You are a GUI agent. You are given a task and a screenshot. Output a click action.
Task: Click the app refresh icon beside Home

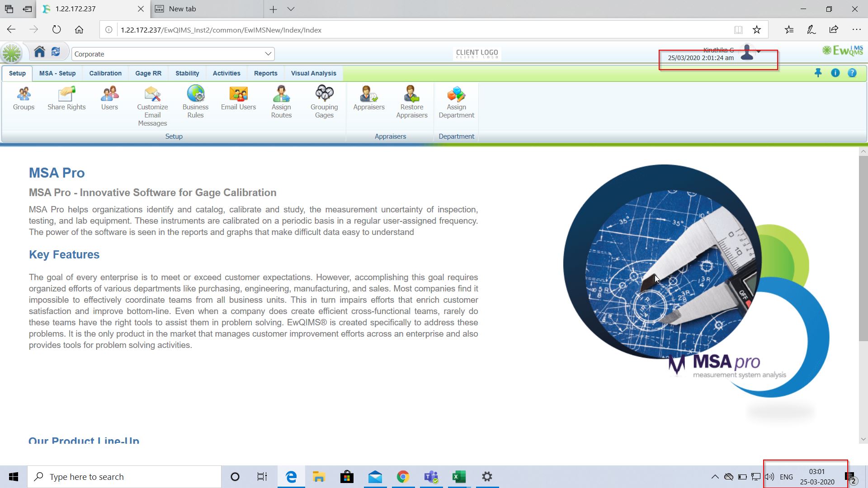tap(56, 52)
